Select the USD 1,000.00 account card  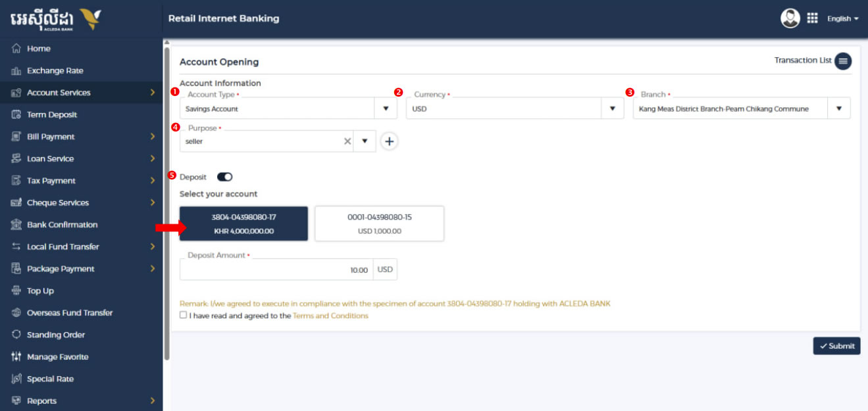[x=379, y=224]
